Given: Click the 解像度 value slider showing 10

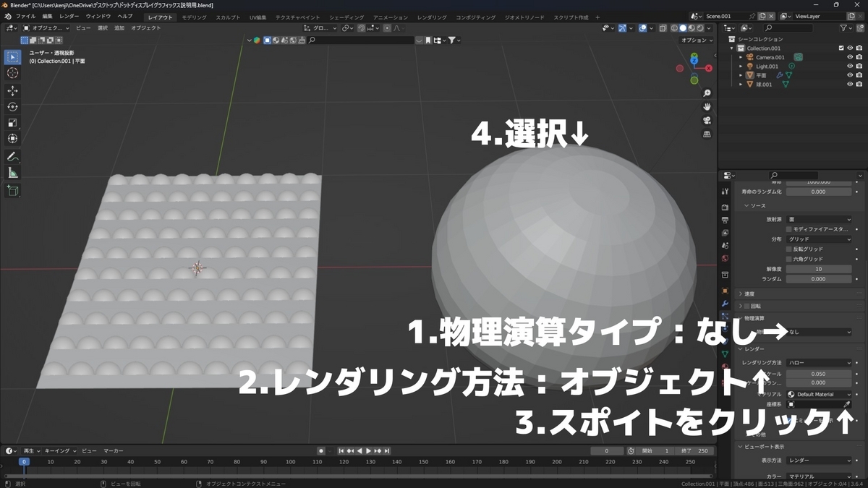Looking at the screenshot, I should [819, 269].
